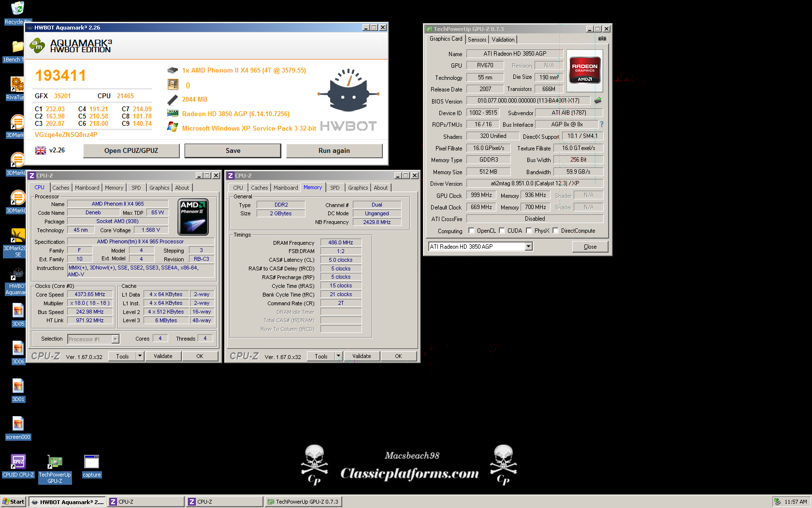Expand Tools dropdown arrow in right CPU-Z
This screenshot has width=812, height=508.
338,356
